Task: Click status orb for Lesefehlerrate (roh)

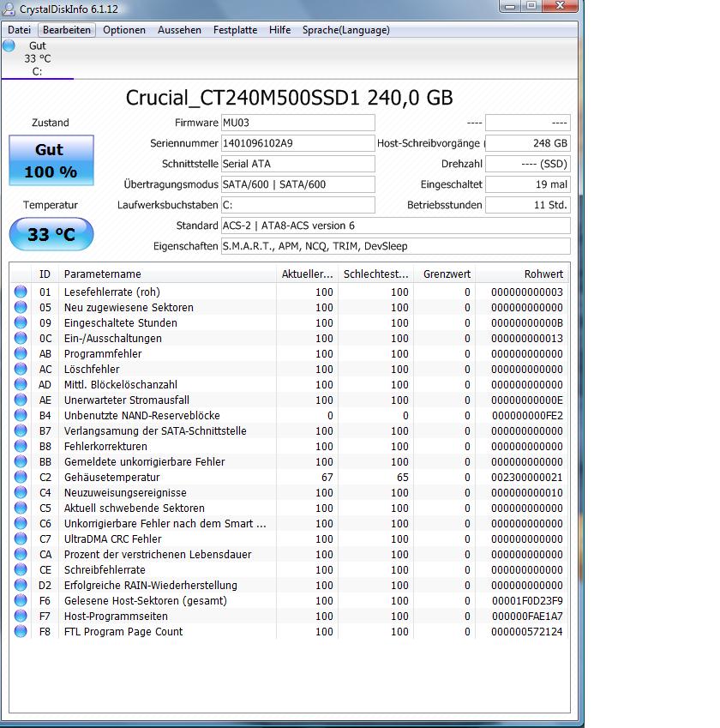Action: click(21, 292)
